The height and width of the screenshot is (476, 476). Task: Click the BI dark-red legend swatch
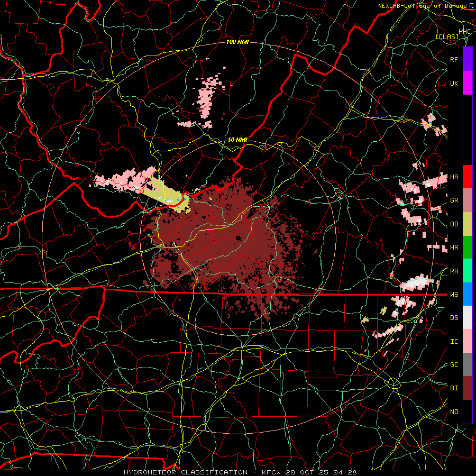467,388
